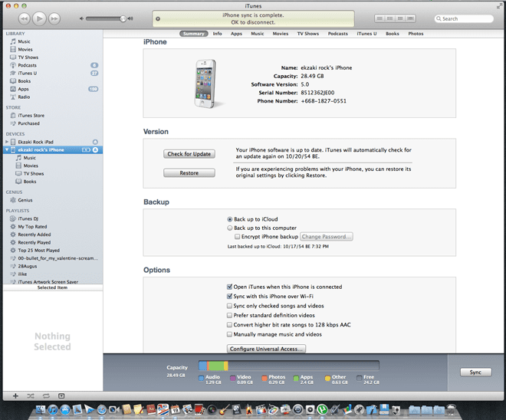Eject ekzaki rock's iPhone
The image size is (506, 420).
[x=95, y=149]
